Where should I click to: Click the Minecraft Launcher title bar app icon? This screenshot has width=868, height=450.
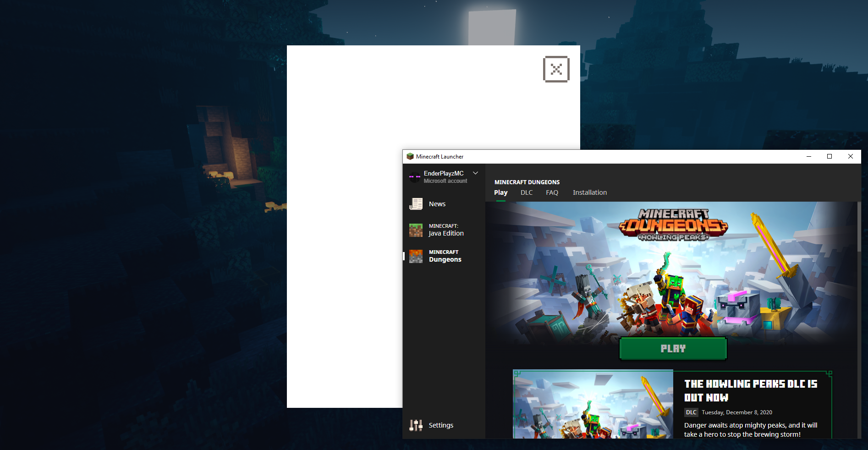(x=410, y=157)
